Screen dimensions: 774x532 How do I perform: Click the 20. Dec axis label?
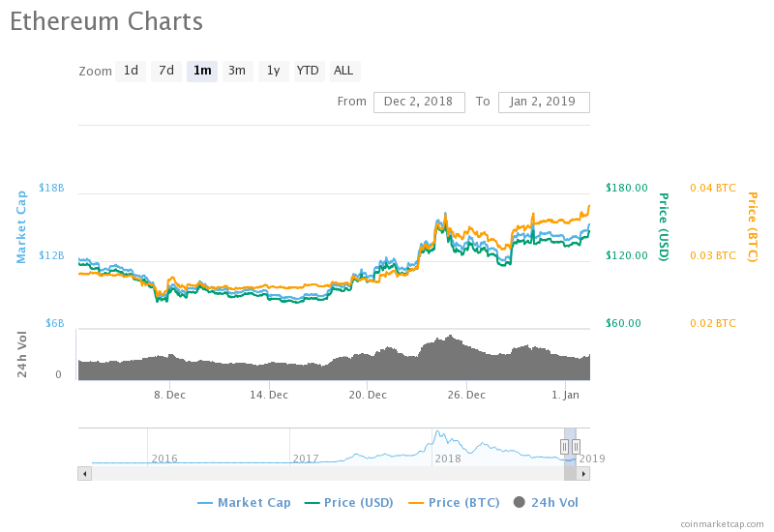pos(368,396)
